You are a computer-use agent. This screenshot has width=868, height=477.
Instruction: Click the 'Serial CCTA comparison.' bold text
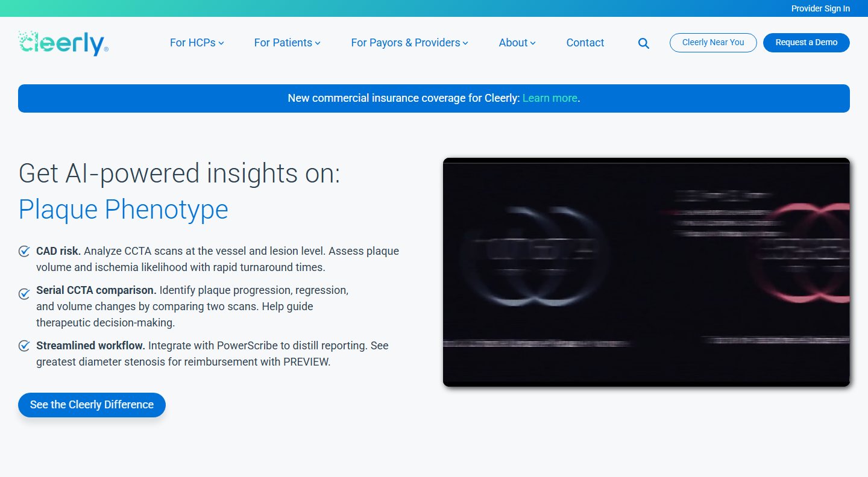tap(96, 290)
